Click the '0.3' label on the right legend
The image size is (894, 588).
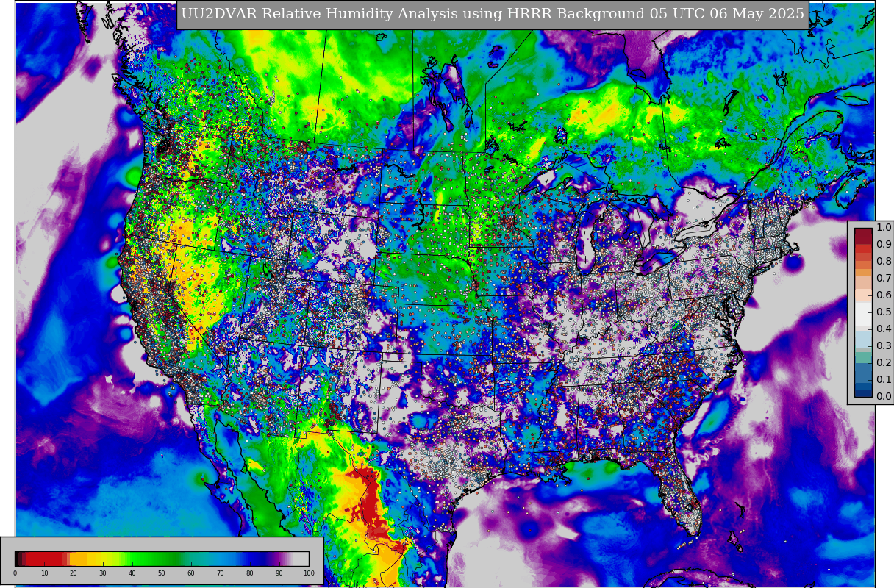(884, 346)
